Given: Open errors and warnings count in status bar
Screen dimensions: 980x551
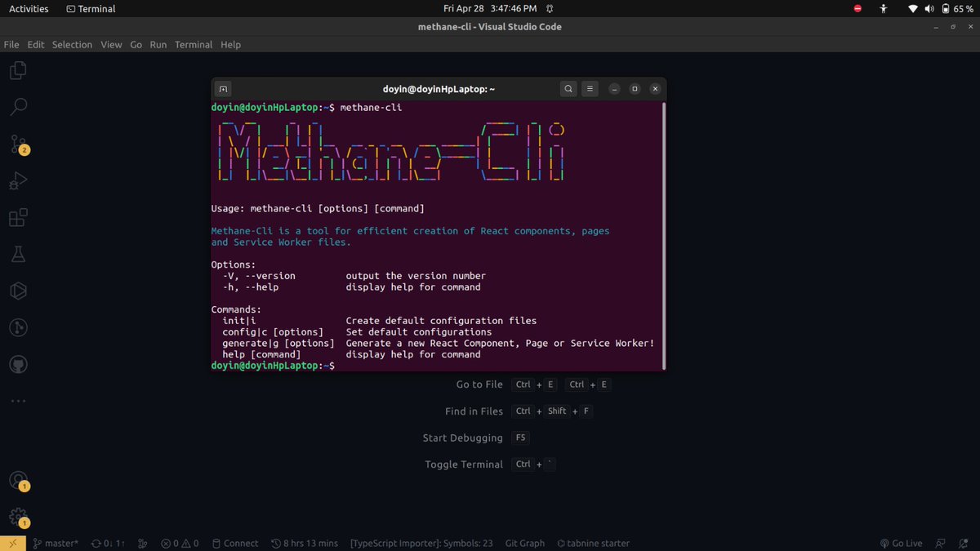Looking at the screenshot, I should [180, 543].
